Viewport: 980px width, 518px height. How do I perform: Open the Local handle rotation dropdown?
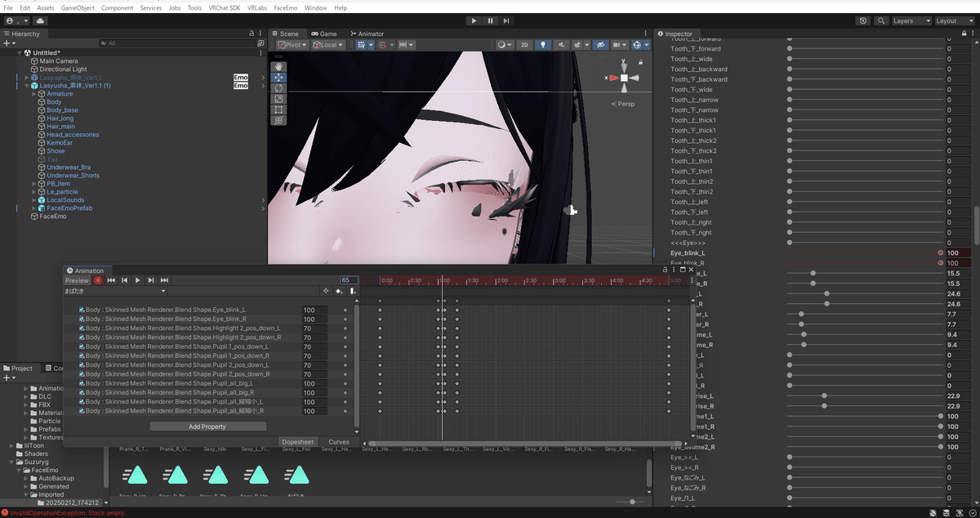[328, 45]
